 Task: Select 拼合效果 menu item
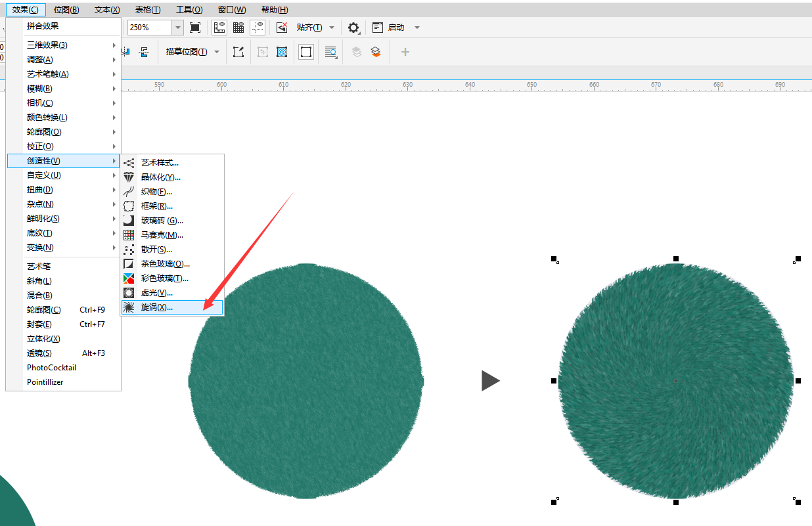point(64,26)
